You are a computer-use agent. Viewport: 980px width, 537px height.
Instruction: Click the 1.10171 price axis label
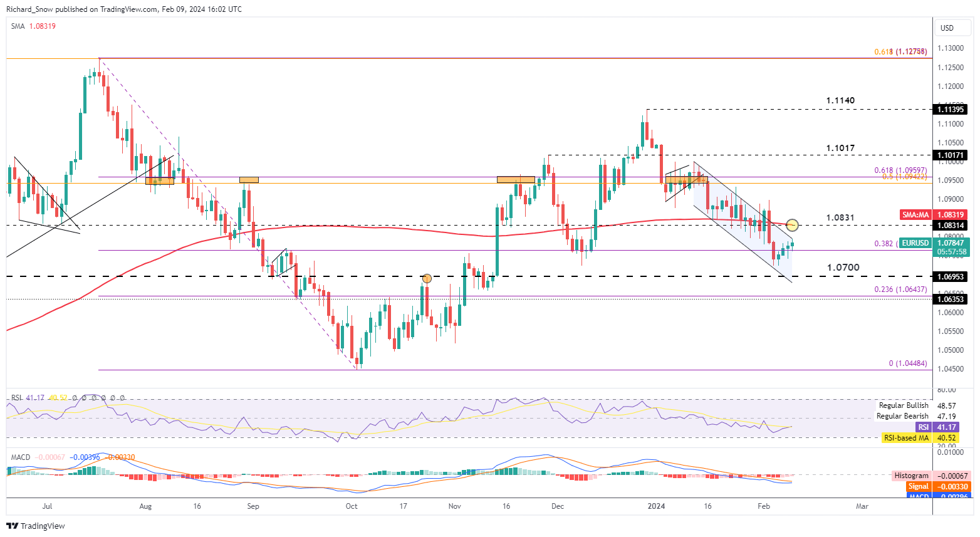951,155
